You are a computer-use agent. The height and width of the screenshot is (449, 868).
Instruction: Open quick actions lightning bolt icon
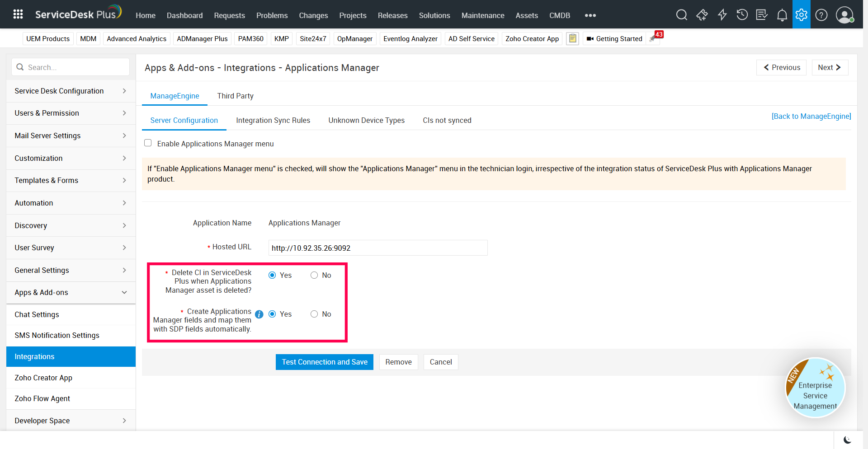722,15
